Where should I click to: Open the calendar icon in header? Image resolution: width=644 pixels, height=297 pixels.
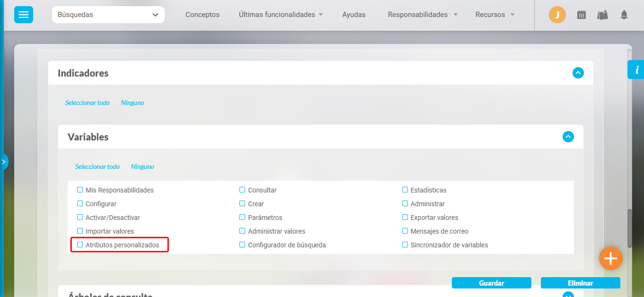tap(582, 15)
